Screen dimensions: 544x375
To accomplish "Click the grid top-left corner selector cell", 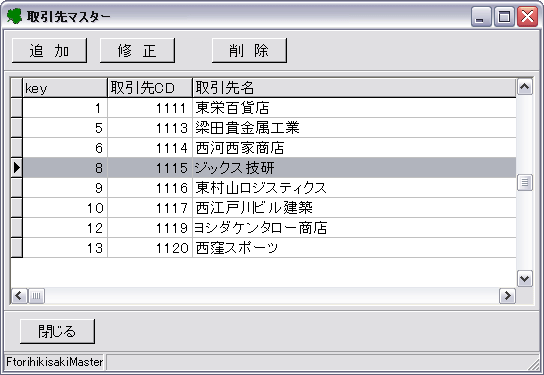I will click(16, 88).
